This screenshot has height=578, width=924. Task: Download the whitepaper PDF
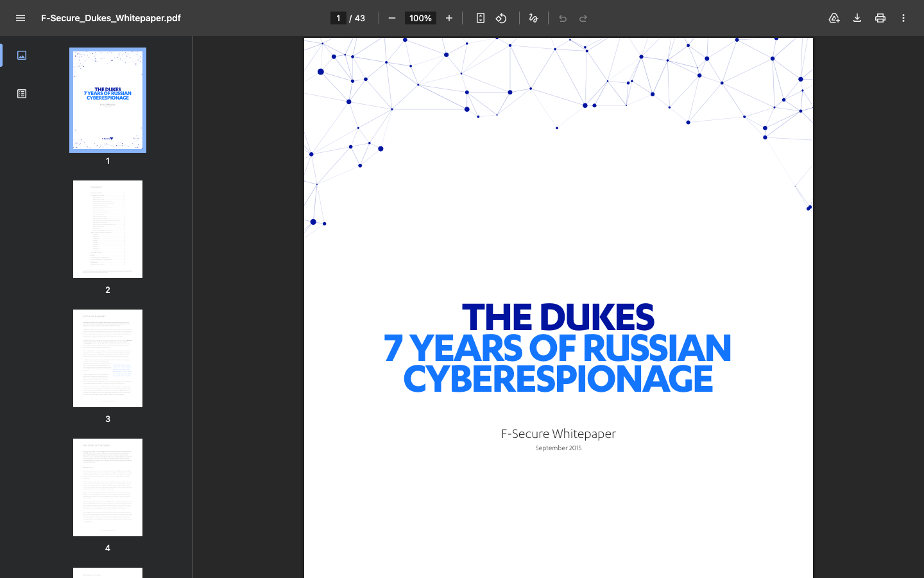click(x=857, y=18)
